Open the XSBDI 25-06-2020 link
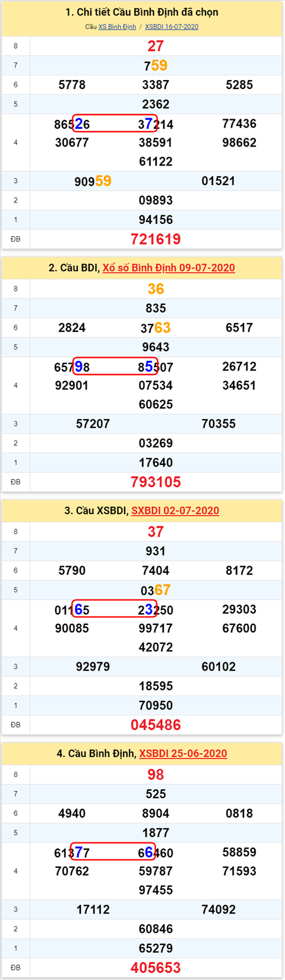The image size is (285, 980). pos(183,753)
